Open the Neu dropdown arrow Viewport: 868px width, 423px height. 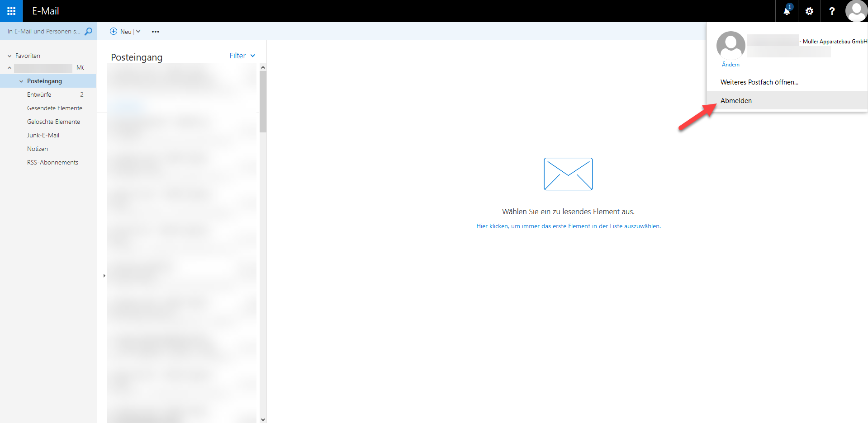coord(138,31)
